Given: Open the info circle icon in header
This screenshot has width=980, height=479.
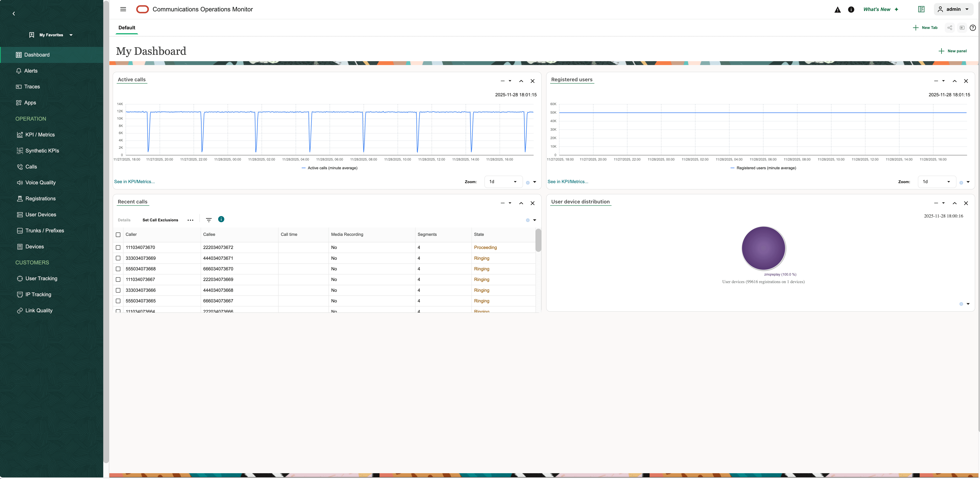Looking at the screenshot, I should [851, 9].
